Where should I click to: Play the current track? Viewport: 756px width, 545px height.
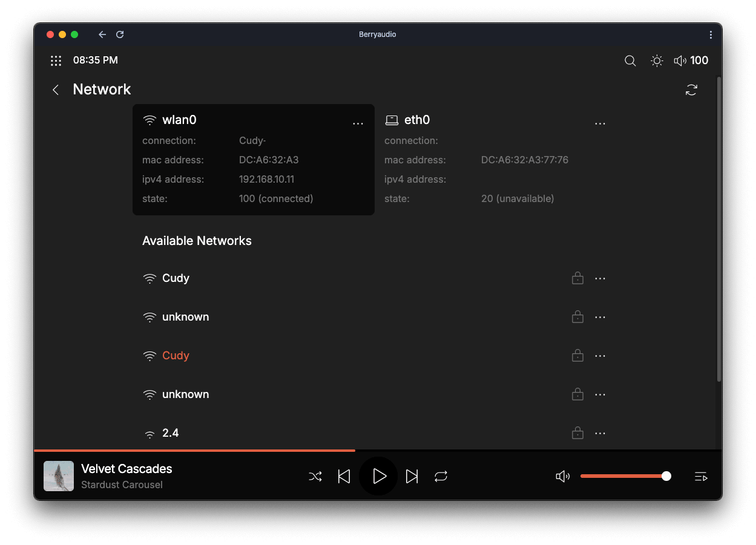tap(379, 477)
